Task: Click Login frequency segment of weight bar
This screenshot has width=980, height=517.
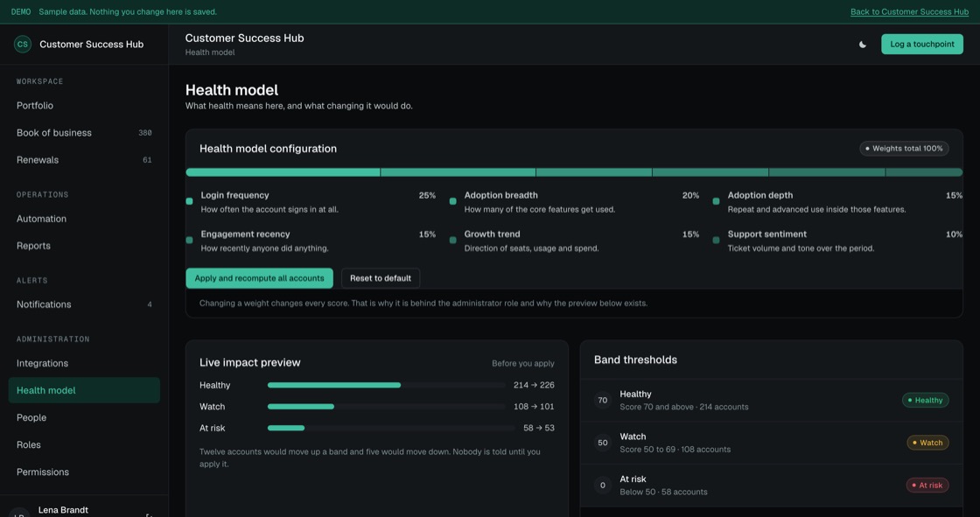Action: pyautogui.click(x=283, y=172)
